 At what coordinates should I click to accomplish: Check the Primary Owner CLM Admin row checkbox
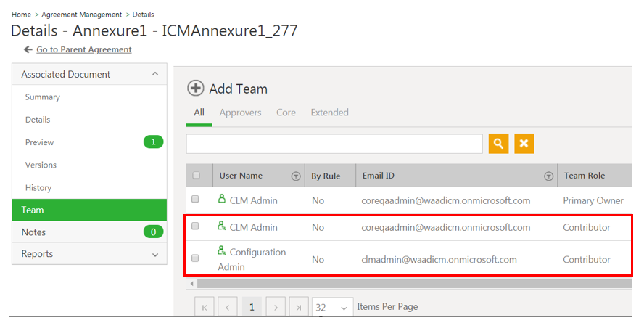(195, 200)
